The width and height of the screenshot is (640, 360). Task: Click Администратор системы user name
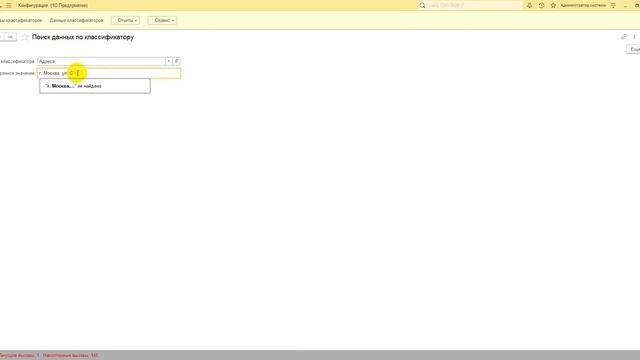click(583, 5)
